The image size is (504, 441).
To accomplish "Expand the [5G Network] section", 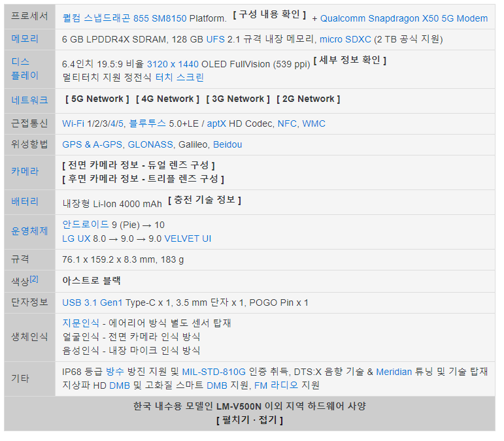I will [97, 99].
